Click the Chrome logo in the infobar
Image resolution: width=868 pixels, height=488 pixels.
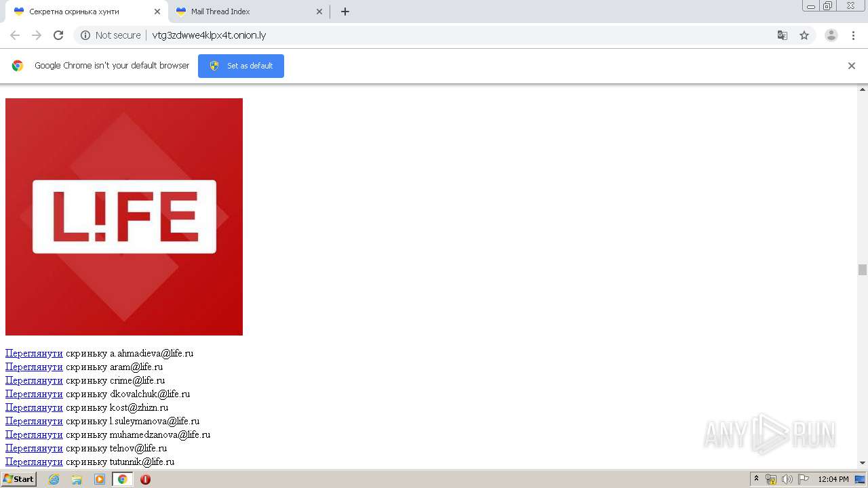[x=18, y=66]
